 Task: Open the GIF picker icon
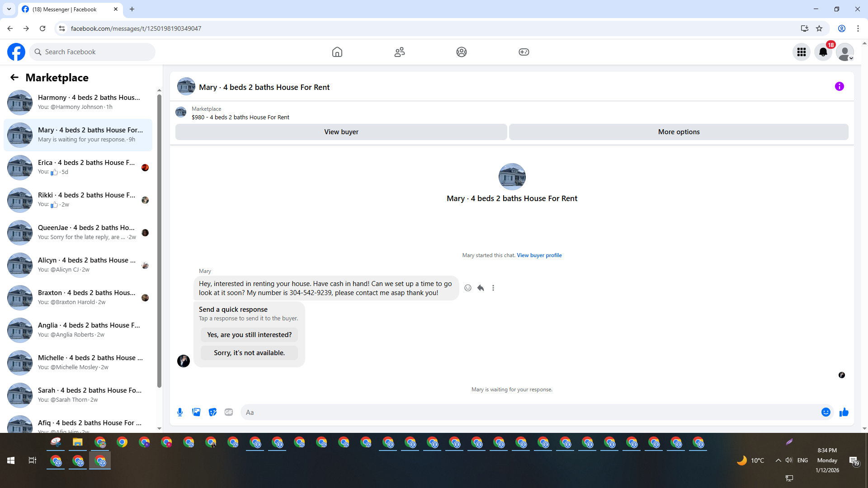coord(229,412)
